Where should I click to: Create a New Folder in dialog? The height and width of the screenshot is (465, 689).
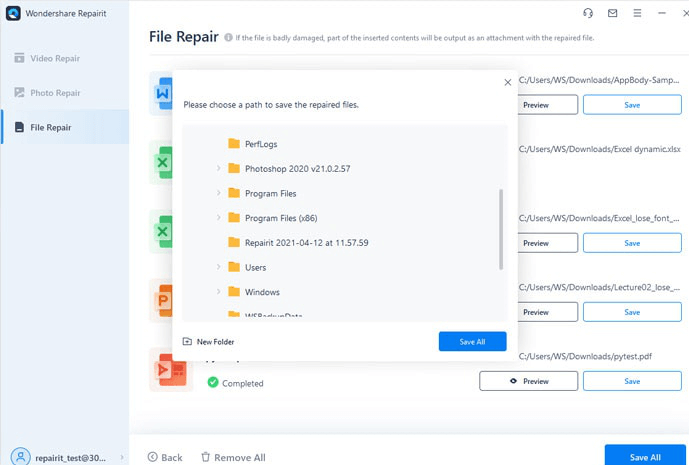(208, 341)
